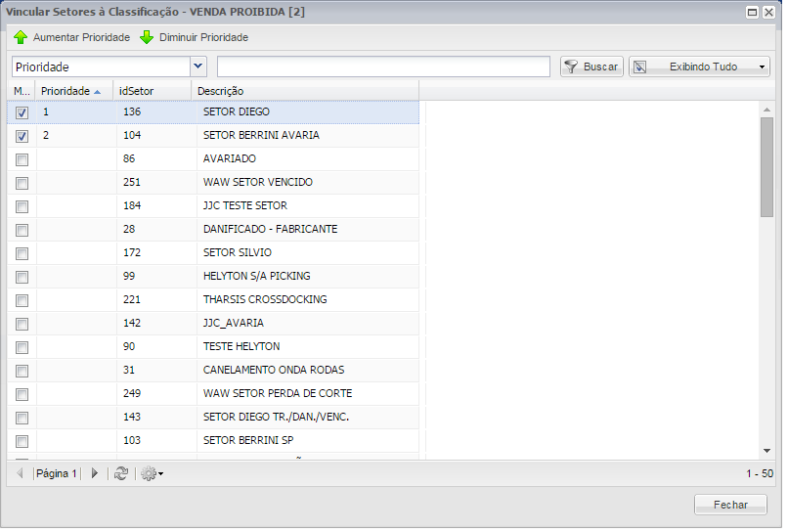This screenshot has height=532, width=788.
Task: Click the scrollbar down arrow
Action: coord(766,451)
